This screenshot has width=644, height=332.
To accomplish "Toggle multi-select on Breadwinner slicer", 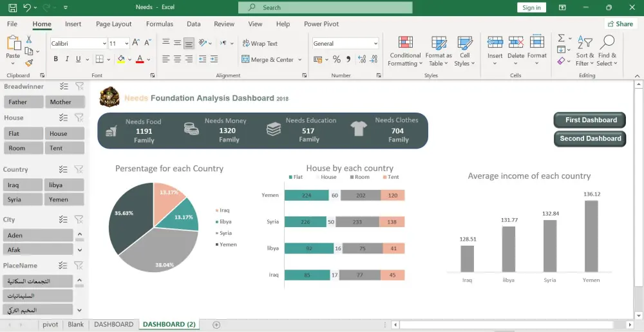I will [x=64, y=86].
